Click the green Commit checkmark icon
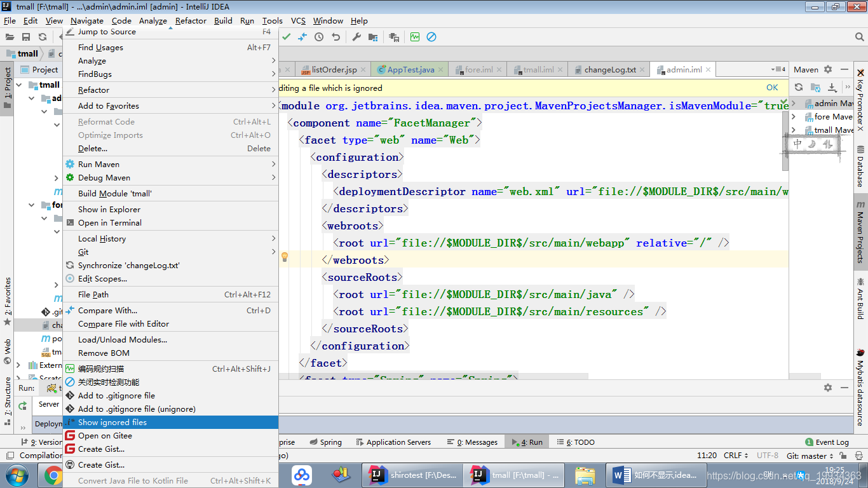The image size is (868, 488). (287, 37)
